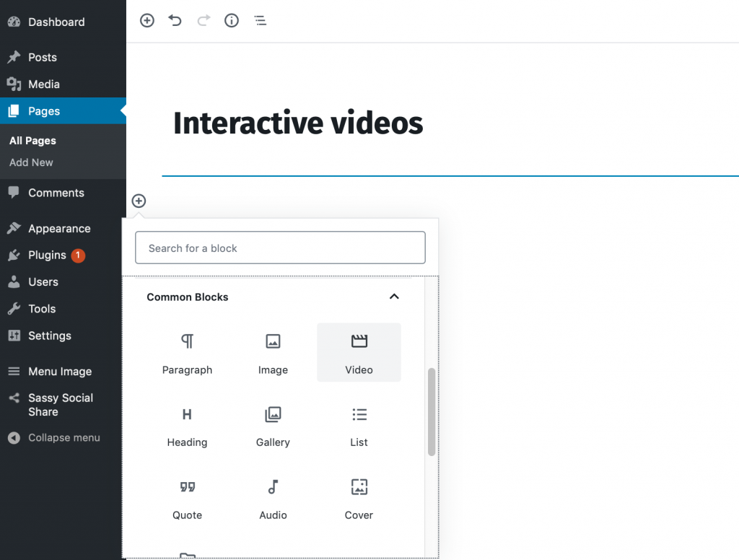Insert an Audio block

pyautogui.click(x=273, y=498)
